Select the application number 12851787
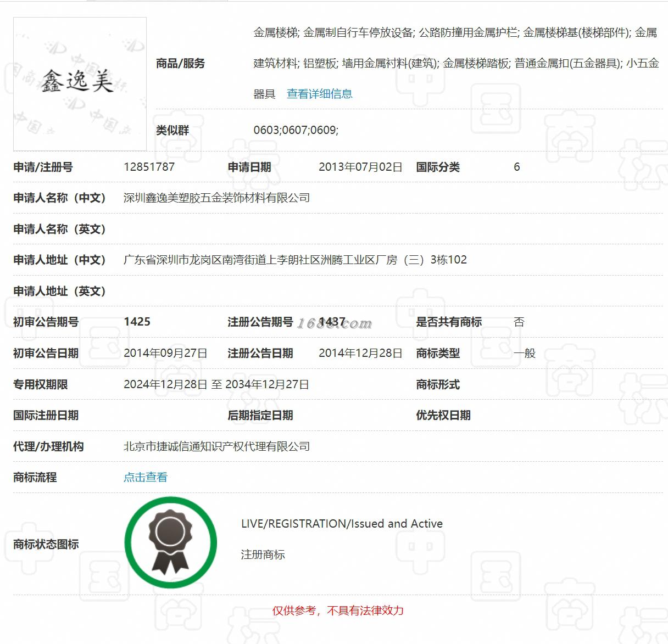 point(149,167)
